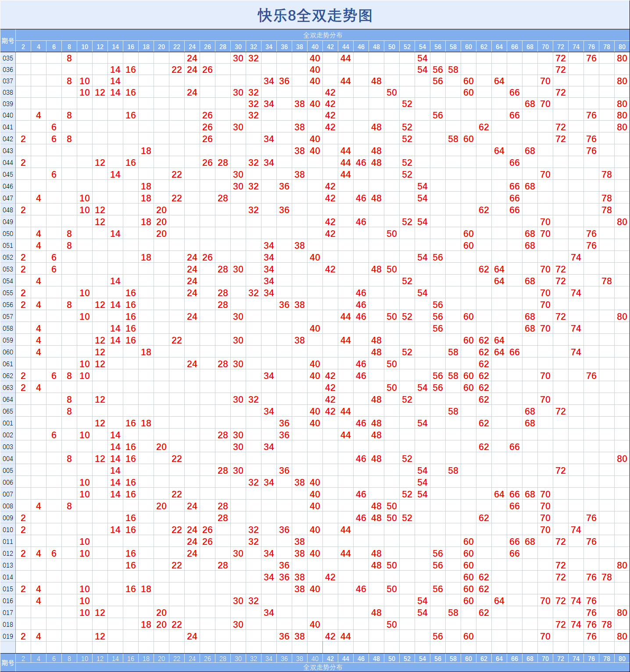
Task: Select column header 42 in the bottom footer row
Action: pyautogui.click(x=330, y=658)
